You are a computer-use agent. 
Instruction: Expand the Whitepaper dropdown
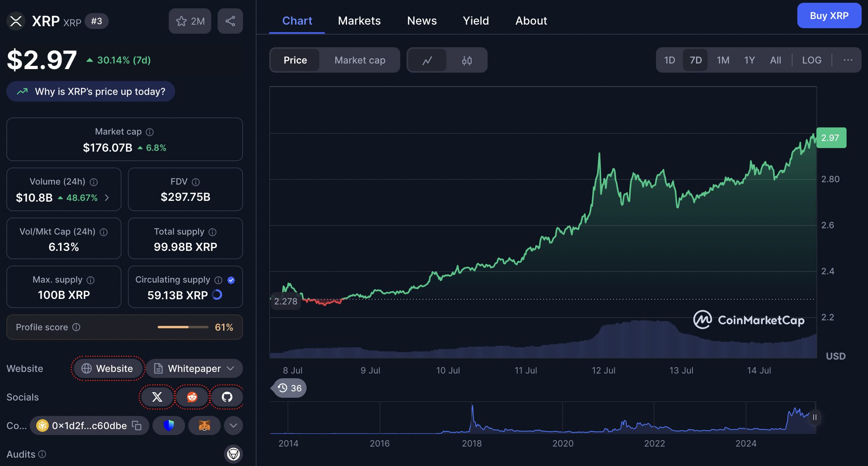click(x=194, y=368)
